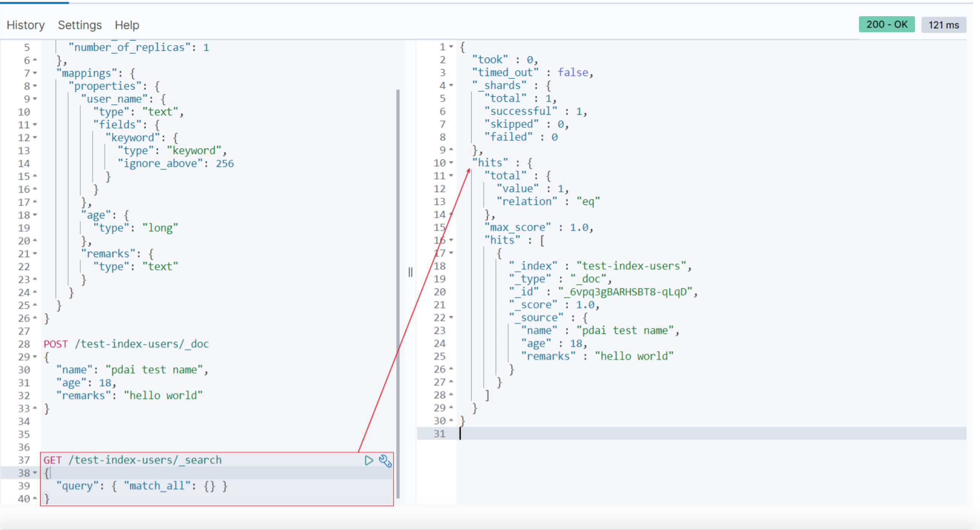980x530 pixels.
Task: Collapse the _shards block at response line 4
Action: coord(451,85)
